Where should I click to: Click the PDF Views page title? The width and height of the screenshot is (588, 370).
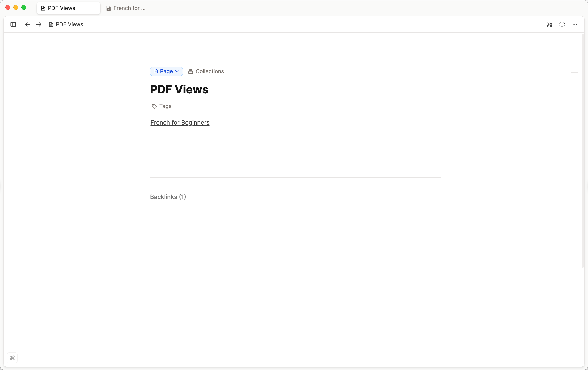pyautogui.click(x=179, y=89)
